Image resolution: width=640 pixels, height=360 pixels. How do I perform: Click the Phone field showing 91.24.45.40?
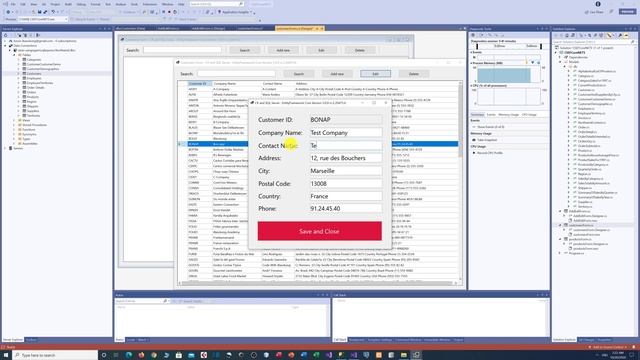point(346,209)
